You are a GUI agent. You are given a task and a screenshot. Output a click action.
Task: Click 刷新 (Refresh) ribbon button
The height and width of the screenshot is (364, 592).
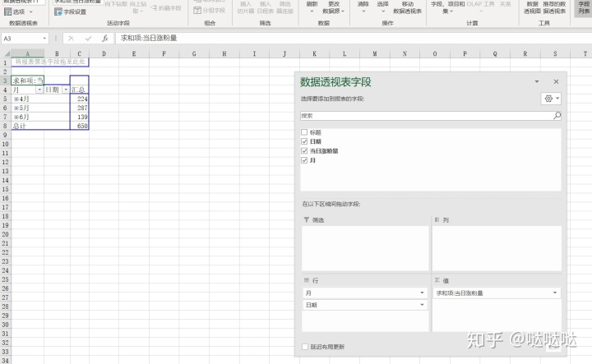pyautogui.click(x=312, y=7)
